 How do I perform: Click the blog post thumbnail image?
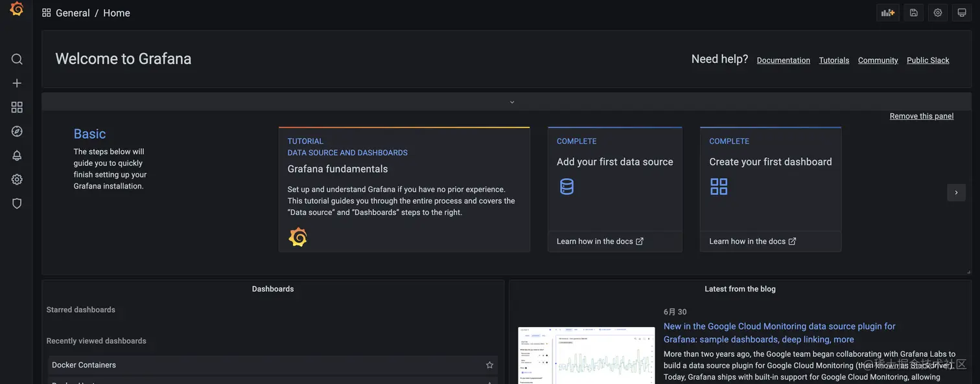click(x=587, y=356)
